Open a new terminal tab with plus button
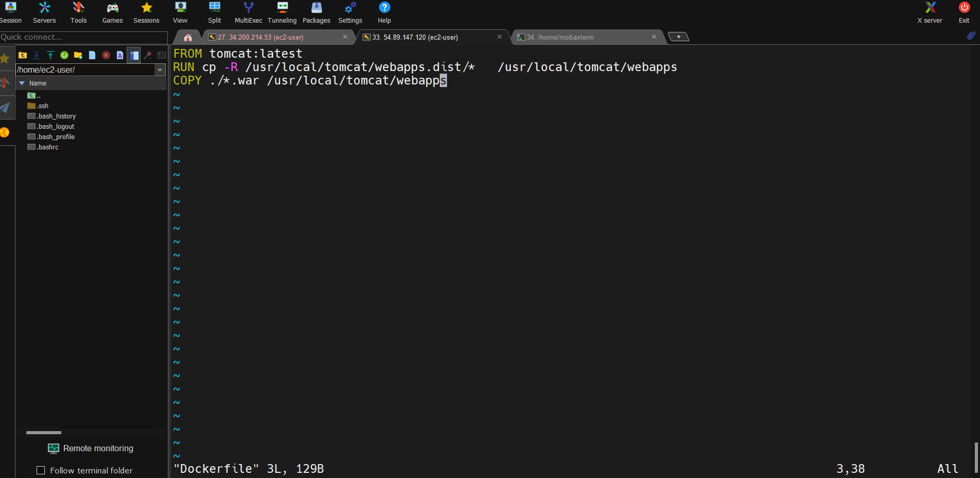The width and height of the screenshot is (980, 478). point(678,37)
